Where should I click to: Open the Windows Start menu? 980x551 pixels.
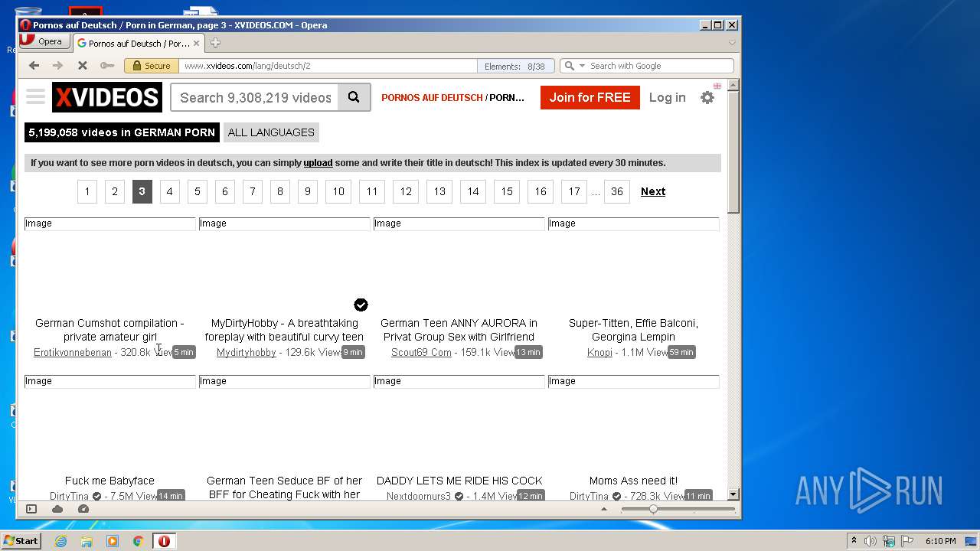pyautogui.click(x=21, y=541)
